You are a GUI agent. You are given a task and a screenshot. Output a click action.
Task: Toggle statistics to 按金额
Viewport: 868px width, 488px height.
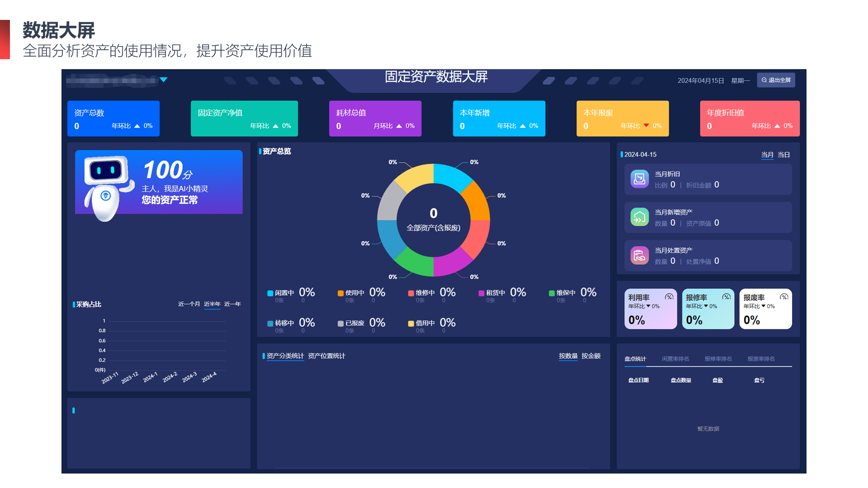tap(591, 356)
